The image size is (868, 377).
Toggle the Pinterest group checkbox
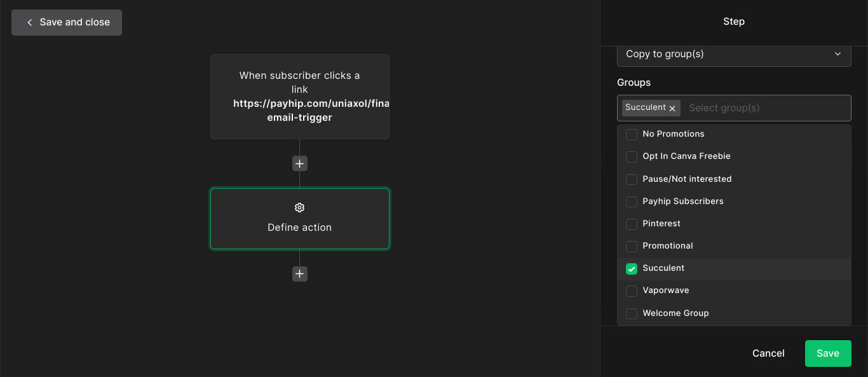(632, 224)
